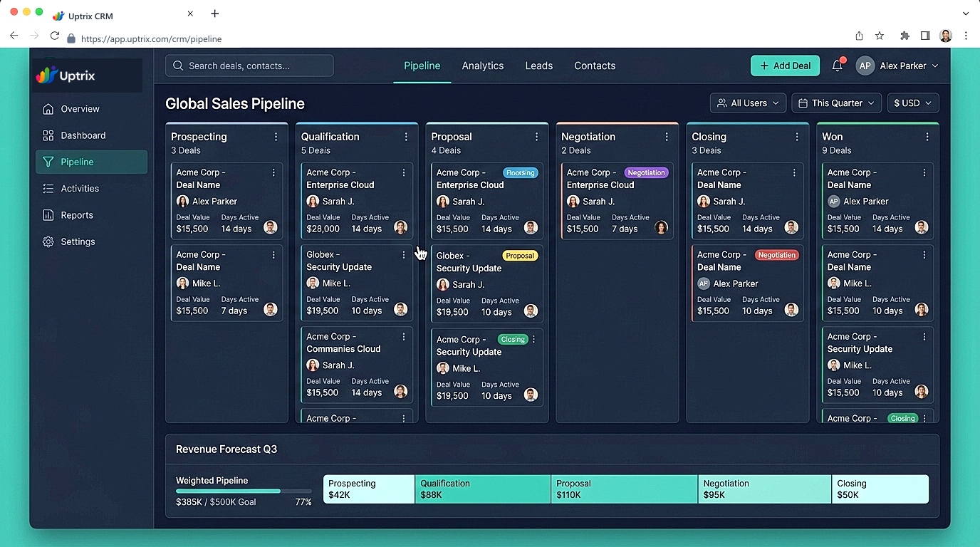This screenshot has width=980, height=547.
Task: Open Mike L. 7 days Prospecting card
Action: coord(226,283)
